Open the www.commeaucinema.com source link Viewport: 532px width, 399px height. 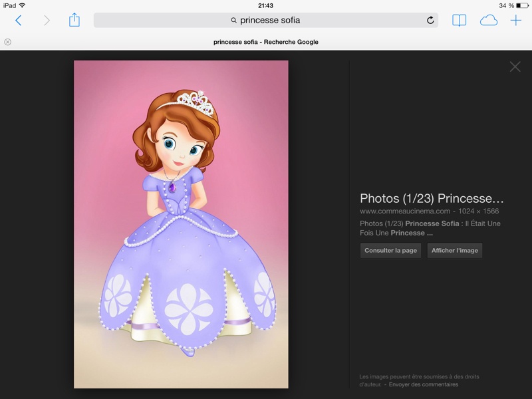[x=405, y=211]
